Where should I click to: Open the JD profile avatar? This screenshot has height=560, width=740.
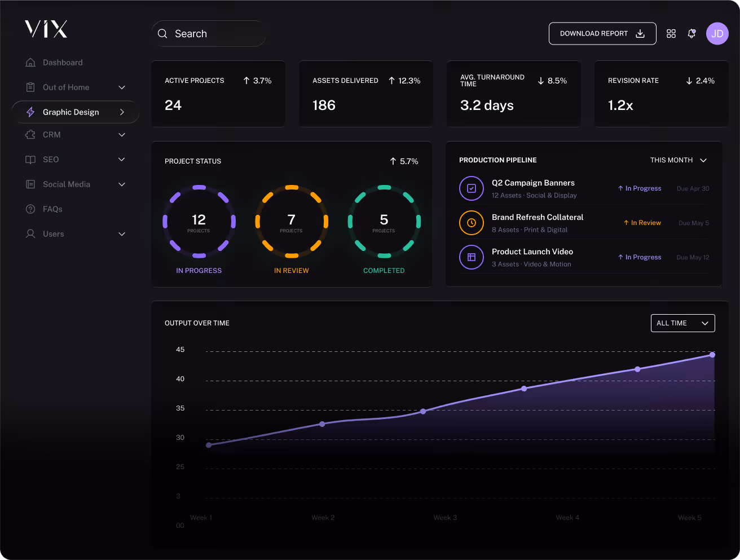tap(717, 34)
